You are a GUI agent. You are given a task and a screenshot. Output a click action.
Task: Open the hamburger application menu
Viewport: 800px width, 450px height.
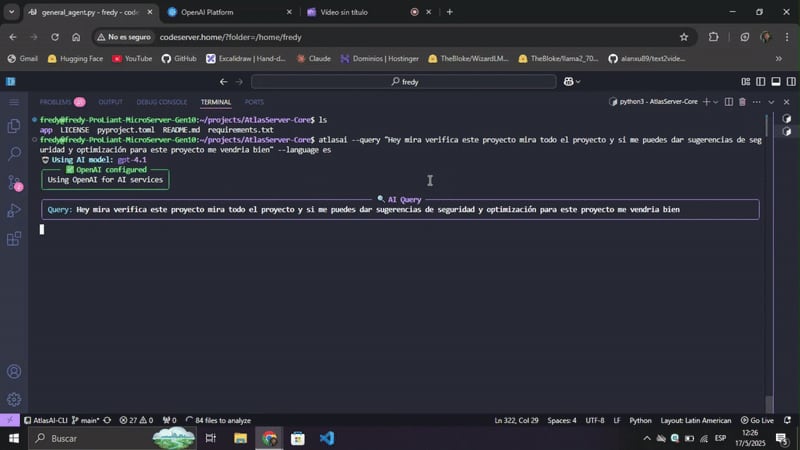coord(14,103)
